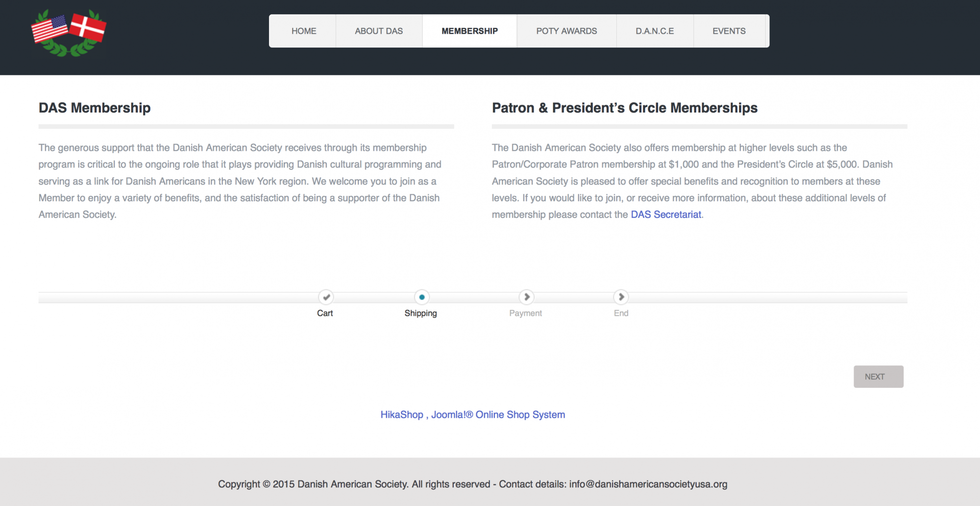Screen dimensions: 980x506
Task: Follow the DAS Secretariat link
Action: click(666, 215)
